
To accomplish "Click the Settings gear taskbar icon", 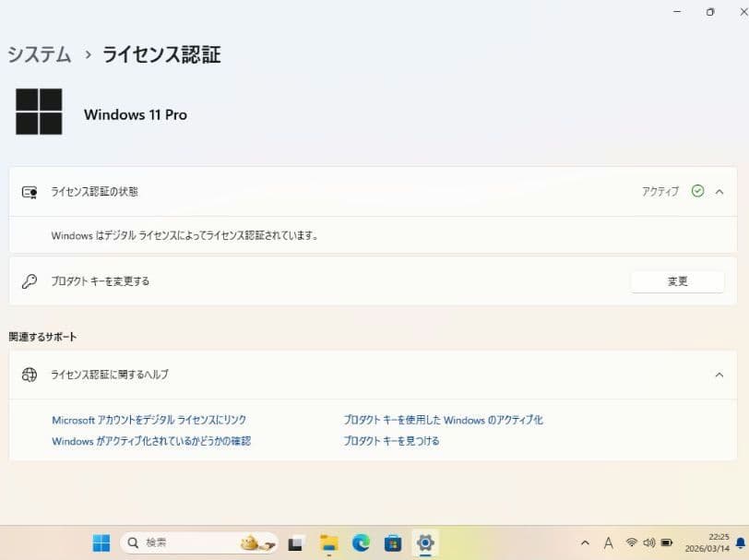I will pos(424,542).
